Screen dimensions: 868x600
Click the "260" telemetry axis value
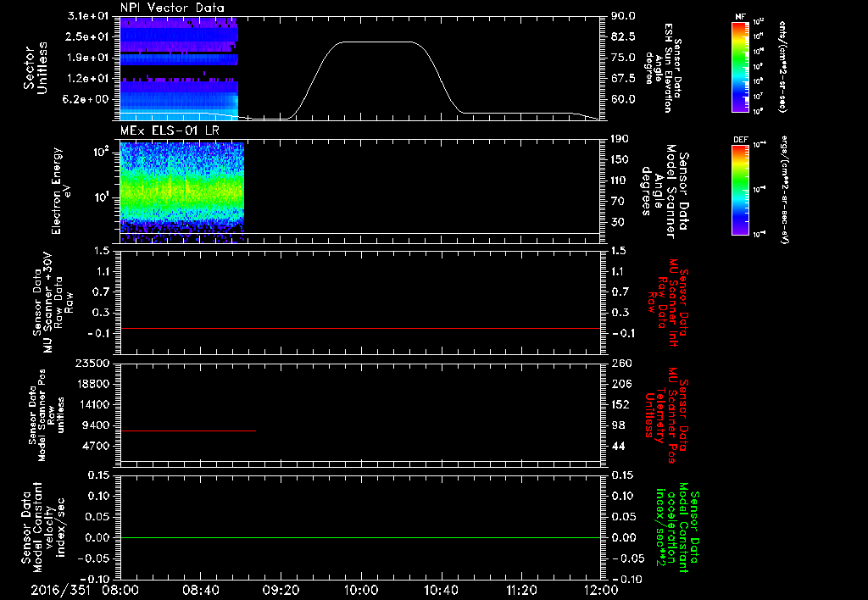click(x=620, y=363)
